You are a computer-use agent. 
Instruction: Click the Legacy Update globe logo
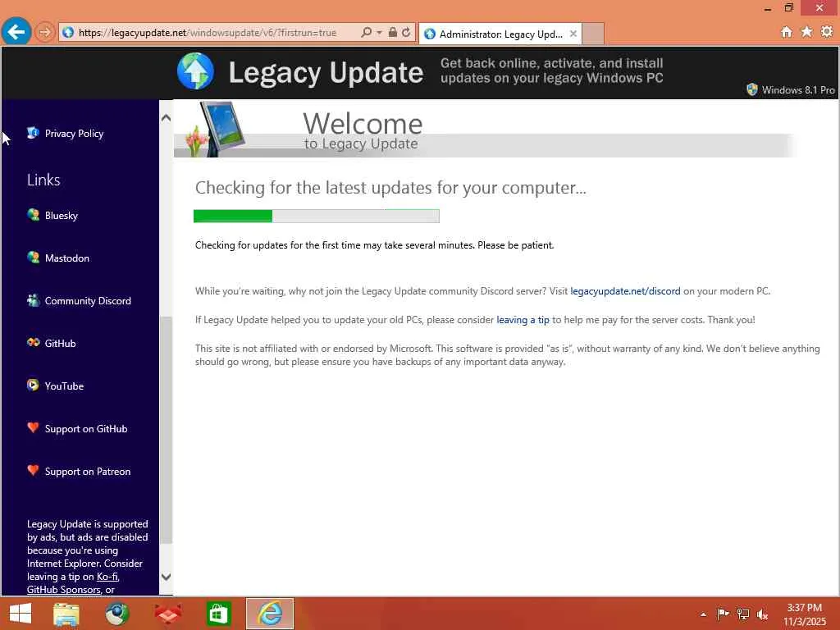(x=195, y=71)
